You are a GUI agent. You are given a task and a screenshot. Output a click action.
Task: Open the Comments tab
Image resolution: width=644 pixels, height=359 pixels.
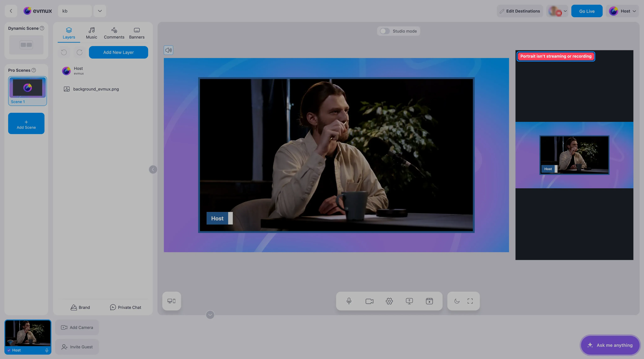114,33
